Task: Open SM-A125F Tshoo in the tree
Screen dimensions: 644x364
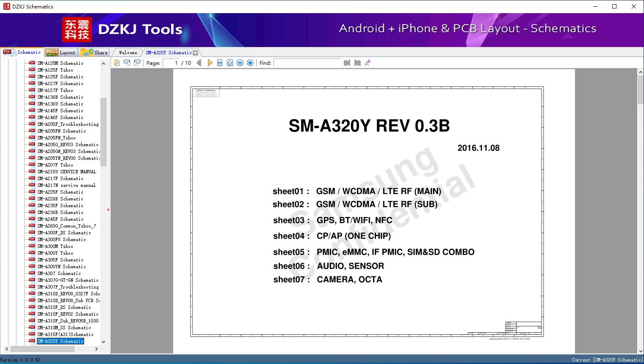Action: click(55, 70)
